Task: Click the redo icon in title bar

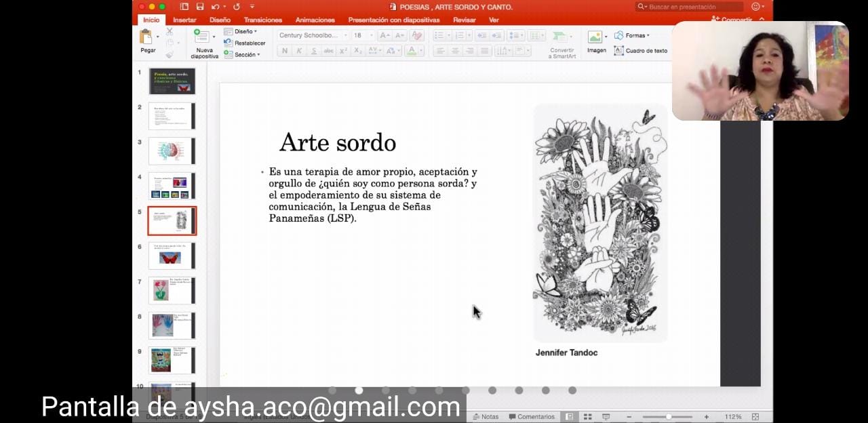Action: coord(237,7)
